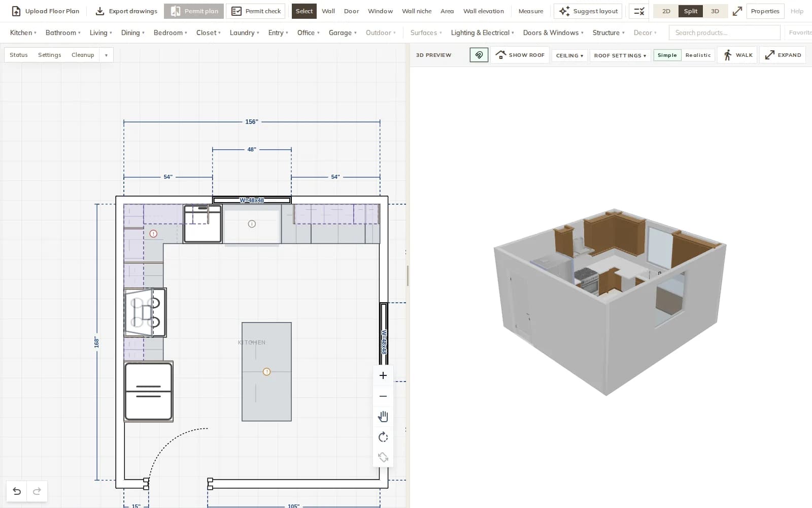
Task: Open the Kitchen category dropdown
Action: tap(23, 33)
